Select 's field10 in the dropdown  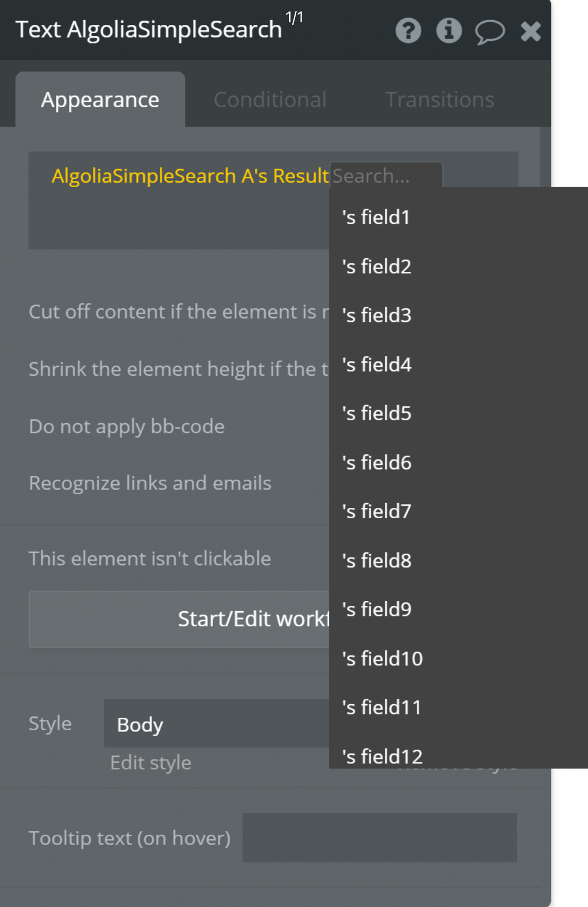[458, 658]
